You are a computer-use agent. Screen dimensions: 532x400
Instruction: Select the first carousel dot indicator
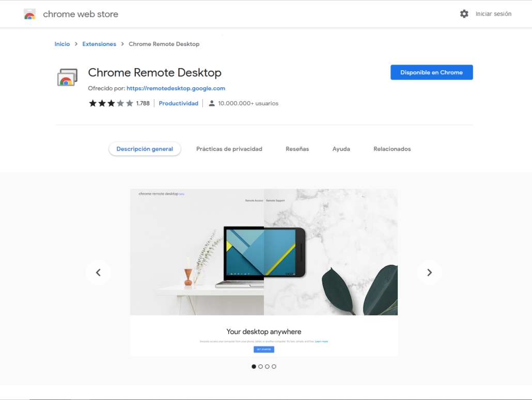(x=254, y=366)
